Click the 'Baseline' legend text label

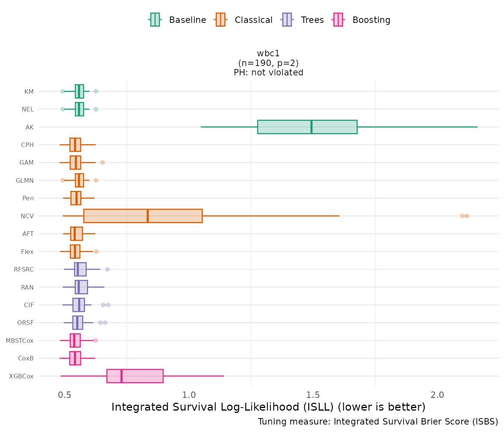tap(187, 20)
